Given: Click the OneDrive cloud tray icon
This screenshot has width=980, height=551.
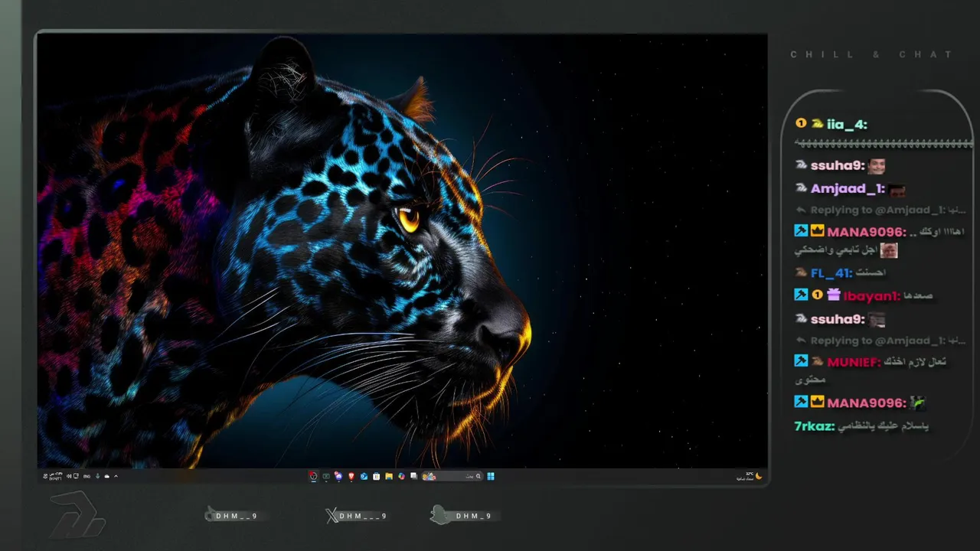Looking at the screenshot, I should tap(106, 476).
